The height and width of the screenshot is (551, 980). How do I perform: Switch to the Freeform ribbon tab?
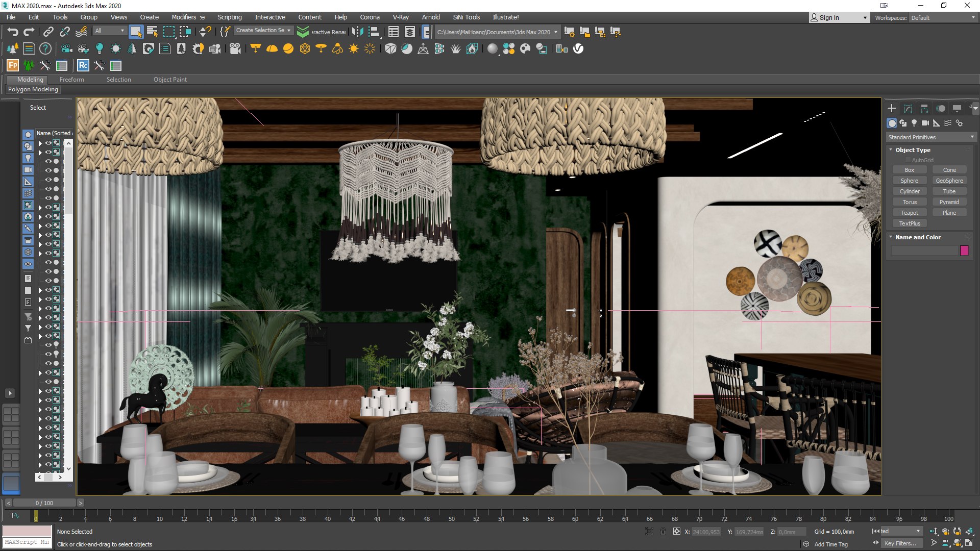tap(72, 80)
